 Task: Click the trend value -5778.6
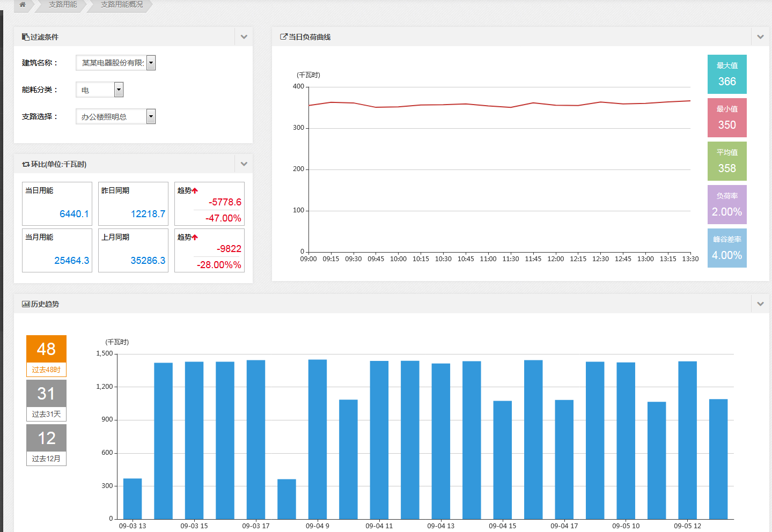pos(225,202)
